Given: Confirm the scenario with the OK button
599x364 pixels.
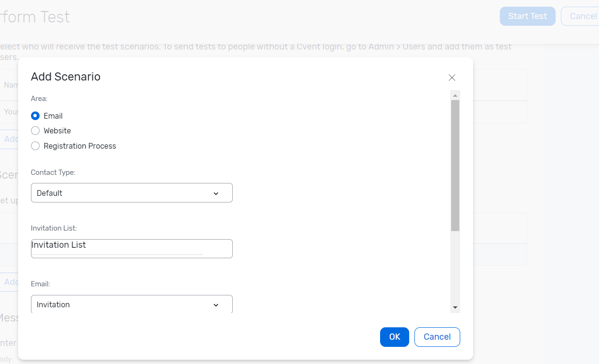Looking at the screenshot, I should pos(394,337).
